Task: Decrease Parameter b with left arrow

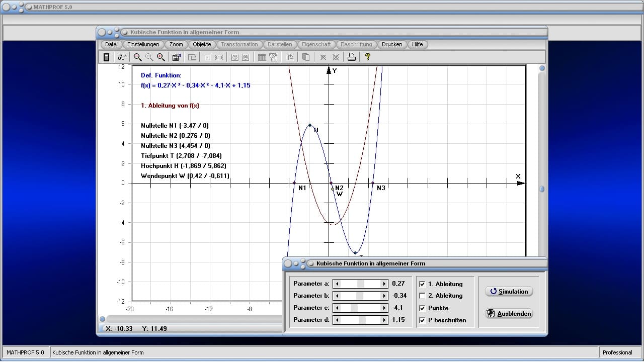Action: click(x=337, y=296)
